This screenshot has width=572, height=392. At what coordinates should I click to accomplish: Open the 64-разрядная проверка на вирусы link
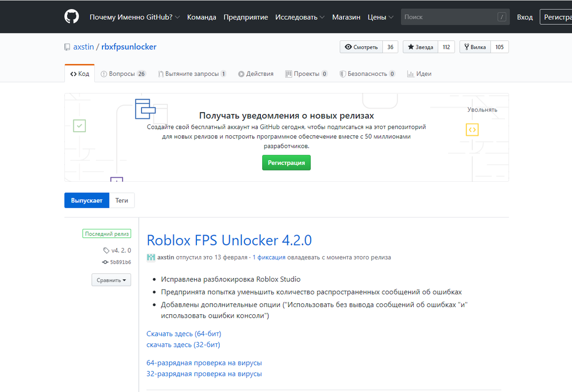[204, 363]
